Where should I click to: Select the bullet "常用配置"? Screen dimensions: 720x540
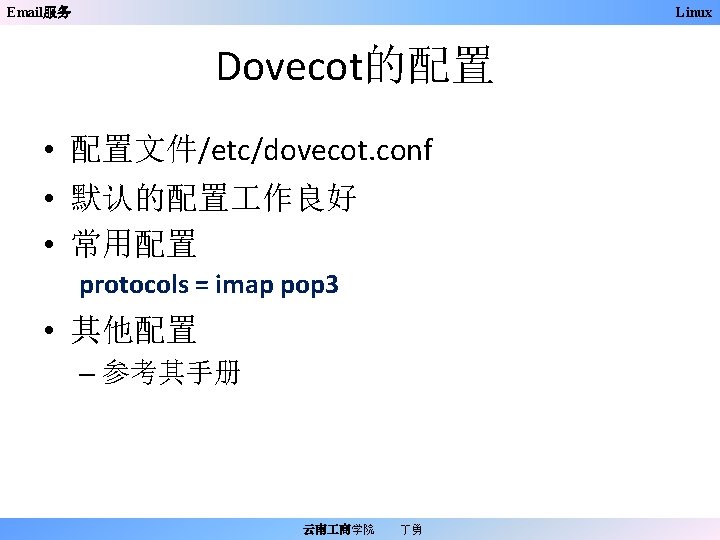[134, 243]
